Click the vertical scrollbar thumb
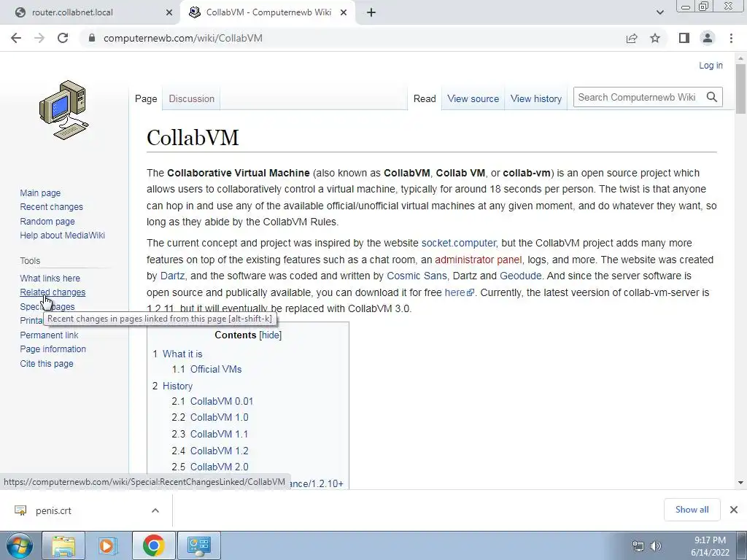 point(740,89)
